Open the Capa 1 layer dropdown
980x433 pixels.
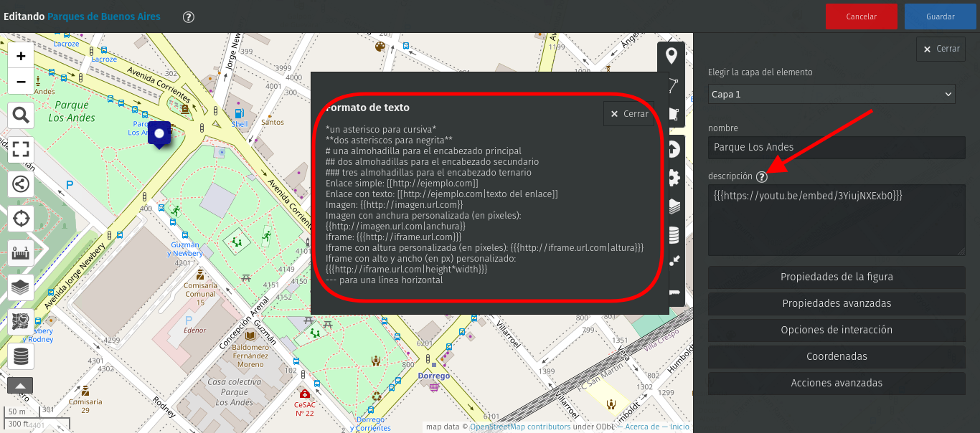(831, 94)
